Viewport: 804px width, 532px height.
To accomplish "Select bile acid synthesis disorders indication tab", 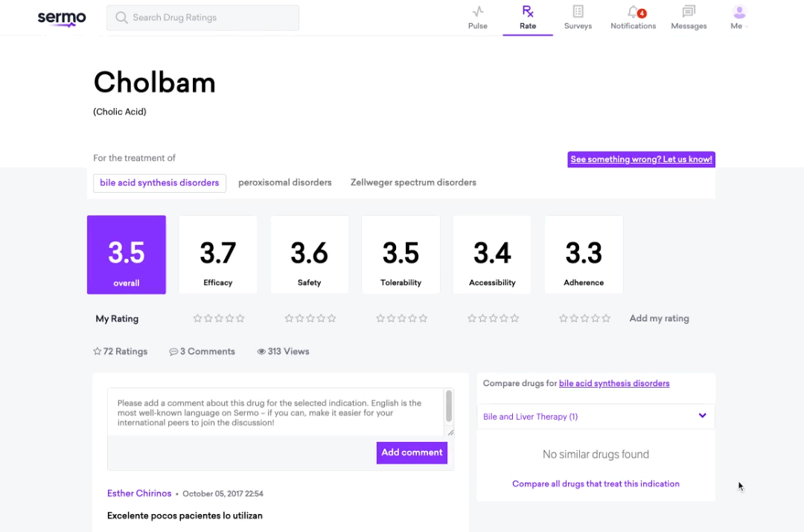I will [x=159, y=183].
